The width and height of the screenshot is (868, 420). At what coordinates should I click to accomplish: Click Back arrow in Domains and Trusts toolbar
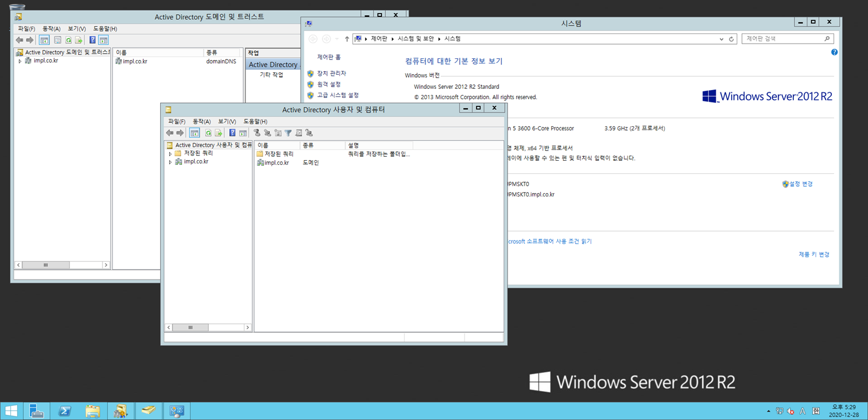click(20, 40)
